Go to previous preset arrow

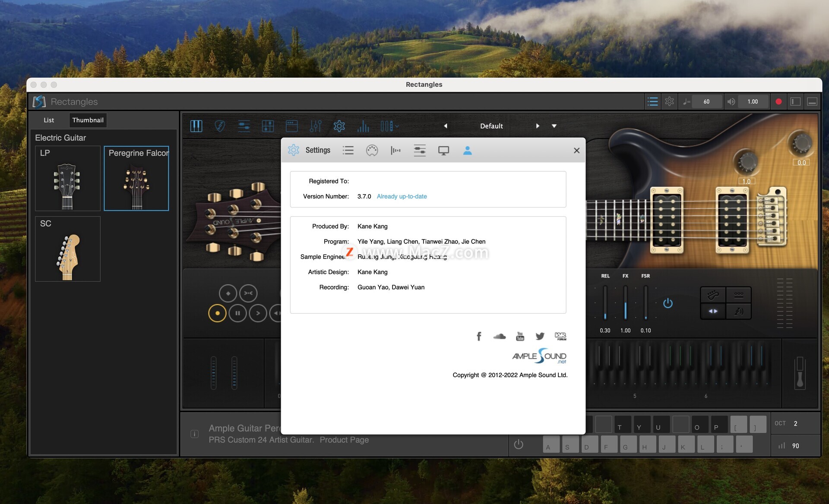click(446, 126)
